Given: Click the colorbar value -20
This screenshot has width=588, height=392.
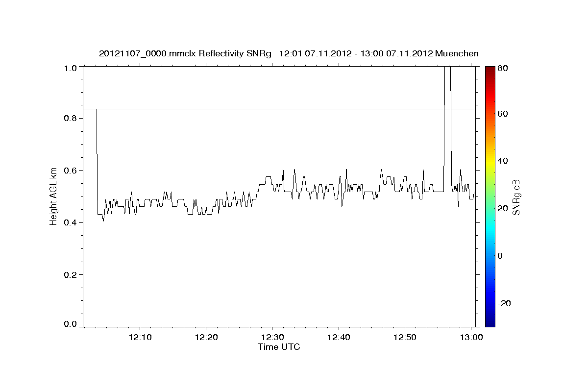Looking at the screenshot, I should point(504,303).
